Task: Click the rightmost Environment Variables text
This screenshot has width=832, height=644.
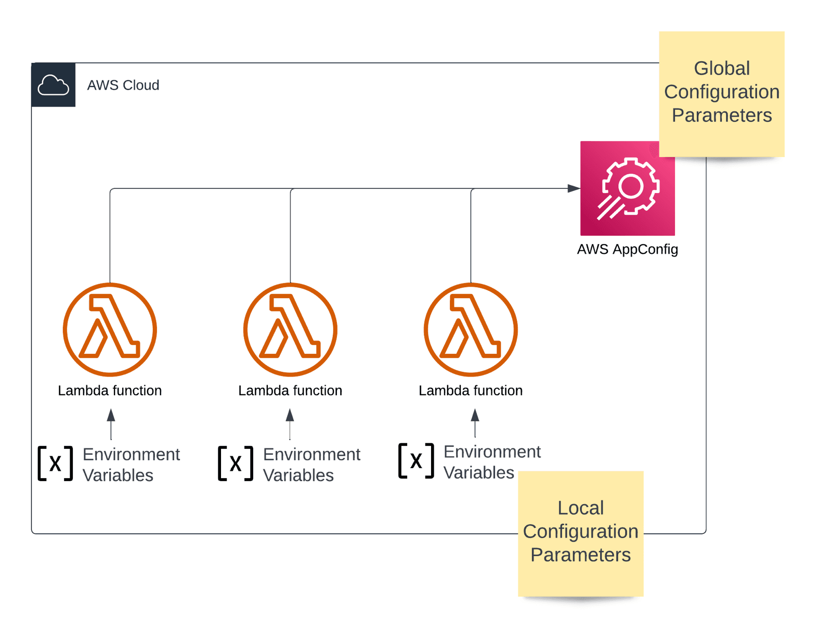Action: coord(491,462)
